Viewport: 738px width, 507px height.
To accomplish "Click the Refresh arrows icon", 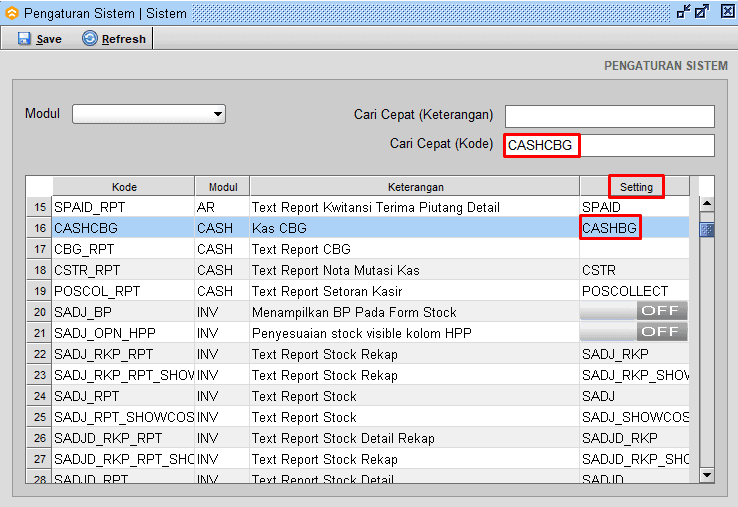I will pos(90,39).
